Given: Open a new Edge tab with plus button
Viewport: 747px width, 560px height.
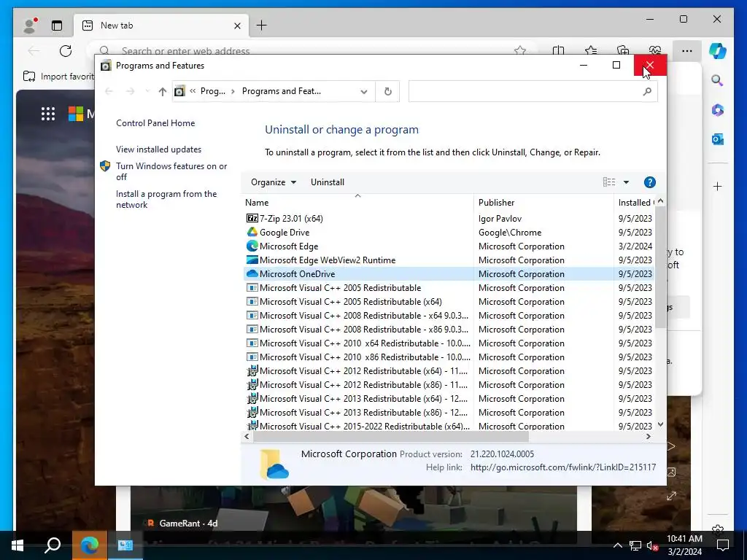Looking at the screenshot, I should click(x=262, y=26).
